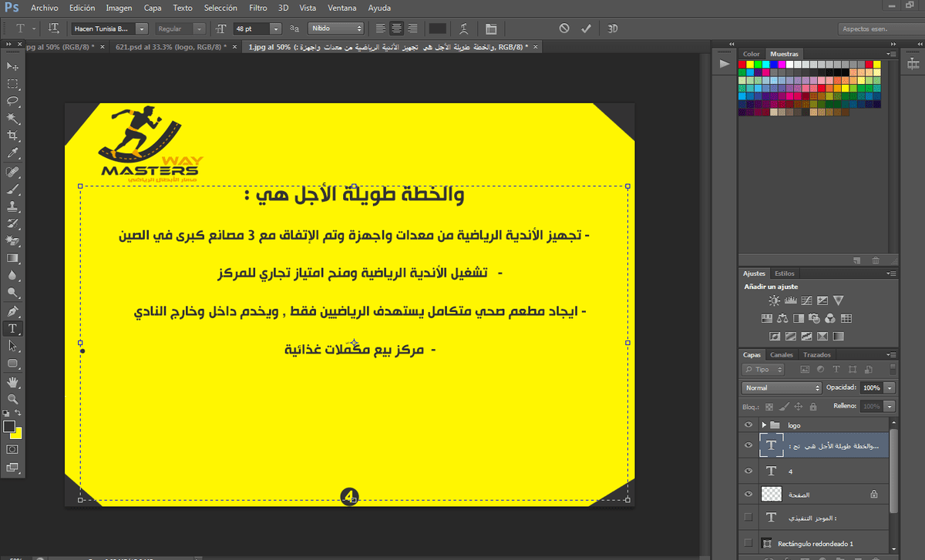Add a Photo Filter adjustment
The height and width of the screenshot is (560, 925).
(814, 318)
